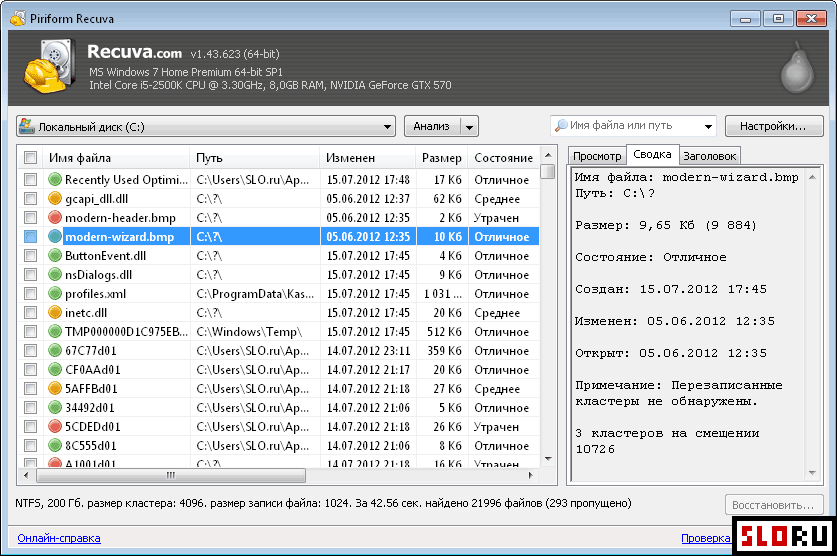This screenshot has width=837, height=556.
Task: Click the 512 Кб size cell
Action: pyautogui.click(x=444, y=332)
